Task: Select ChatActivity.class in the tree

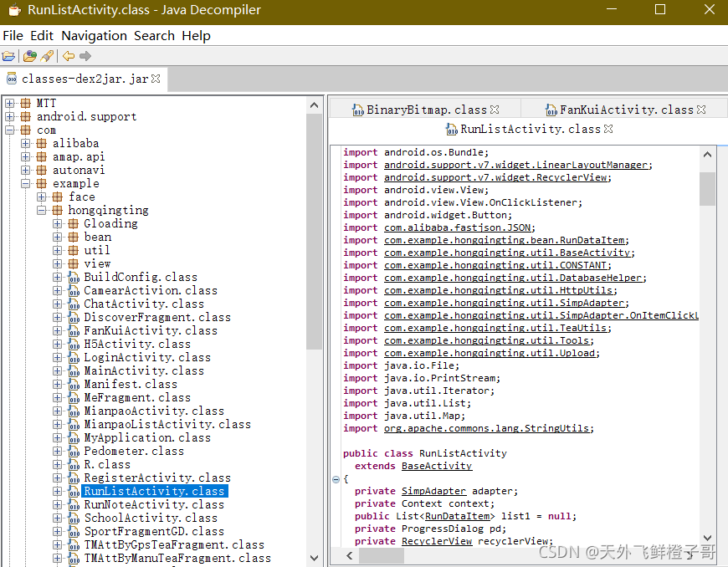Action: point(144,304)
